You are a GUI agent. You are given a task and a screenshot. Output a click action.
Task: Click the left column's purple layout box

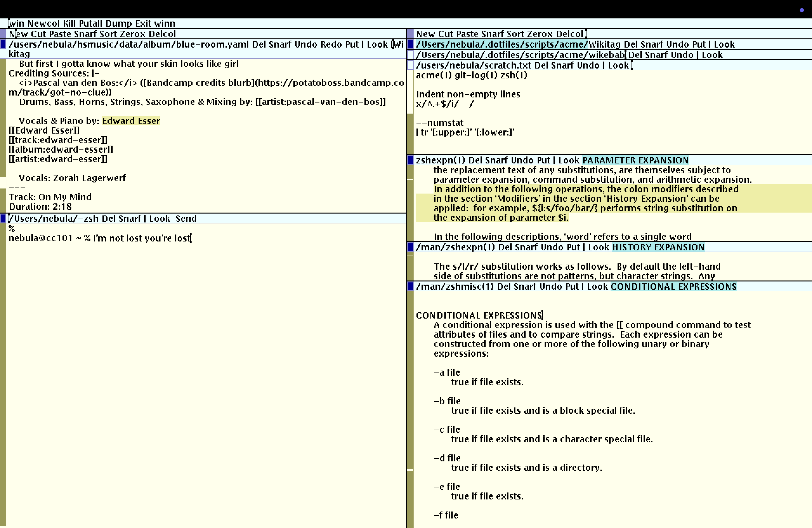(x=3, y=34)
